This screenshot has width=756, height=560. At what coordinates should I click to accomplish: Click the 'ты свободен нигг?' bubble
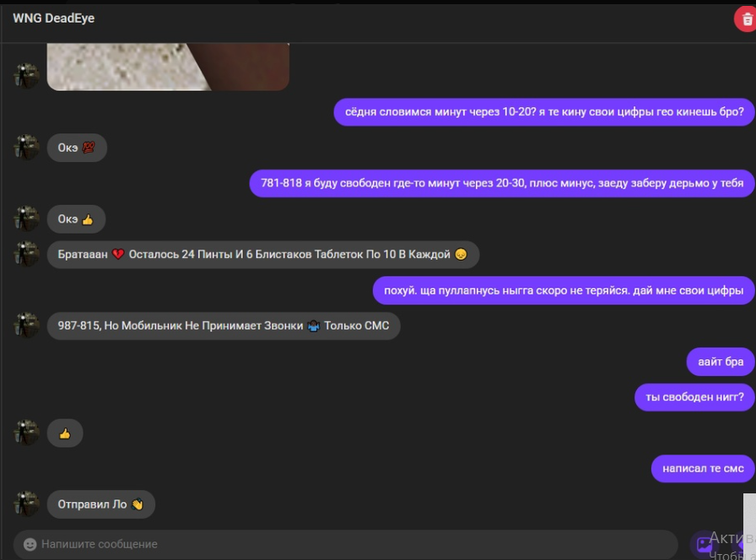tap(694, 397)
